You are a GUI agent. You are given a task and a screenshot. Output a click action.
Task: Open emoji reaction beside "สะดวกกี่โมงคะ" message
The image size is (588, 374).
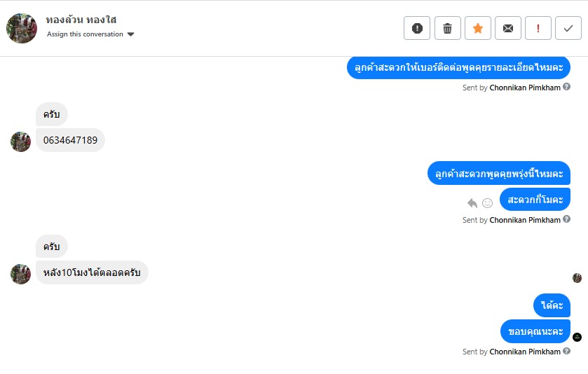[487, 203]
